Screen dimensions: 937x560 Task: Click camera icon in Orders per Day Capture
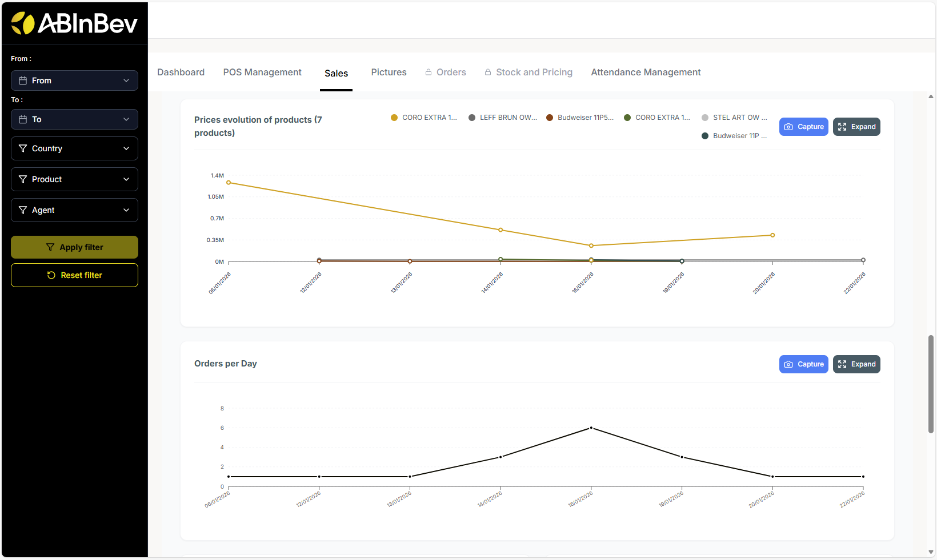click(788, 364)
